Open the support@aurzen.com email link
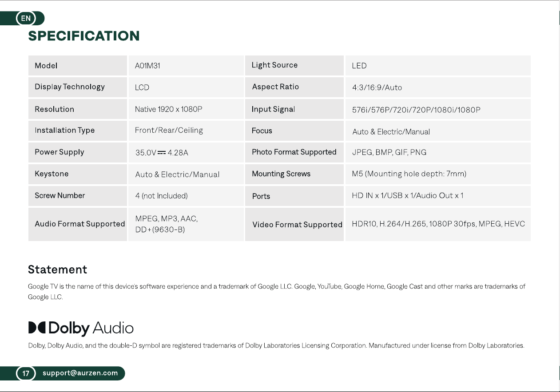 click(x=80, y=373)
